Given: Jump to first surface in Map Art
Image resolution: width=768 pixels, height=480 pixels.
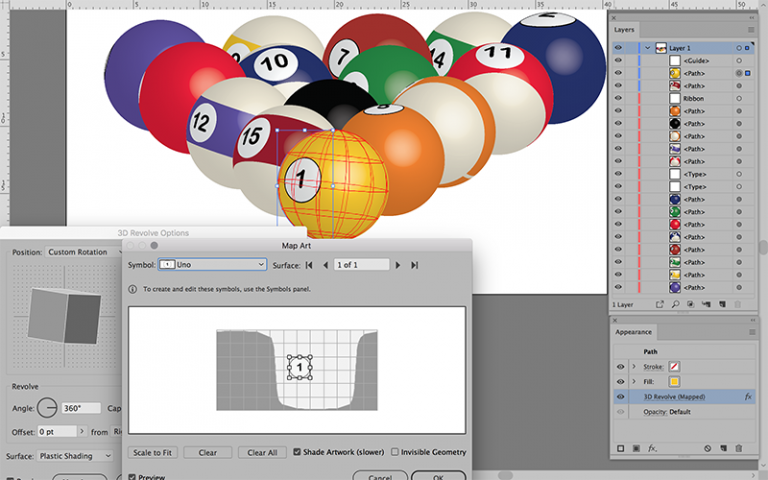Looking at the screenshot, I should pyautogui.click(x=309, y=265).
